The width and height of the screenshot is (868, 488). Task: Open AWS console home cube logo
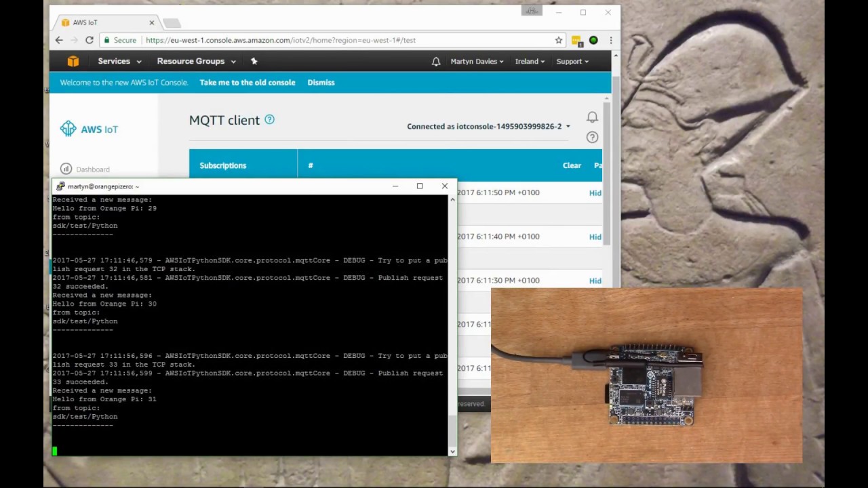[73, 61]
